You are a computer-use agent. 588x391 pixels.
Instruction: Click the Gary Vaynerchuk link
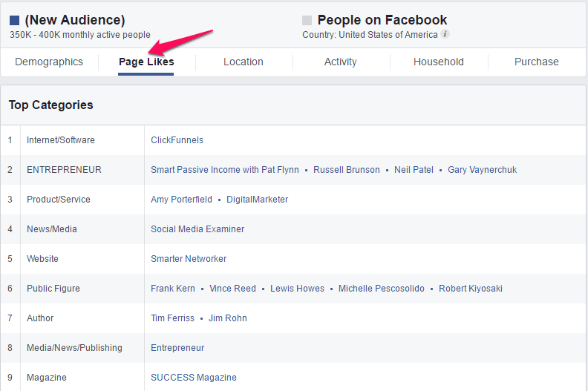pyautogui.click(x=483, y=170)
